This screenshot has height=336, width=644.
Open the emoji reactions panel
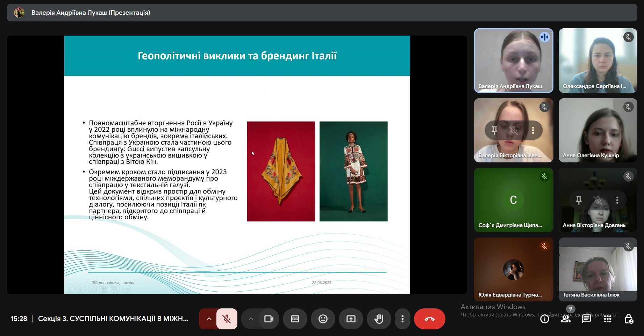click(323, 319)
